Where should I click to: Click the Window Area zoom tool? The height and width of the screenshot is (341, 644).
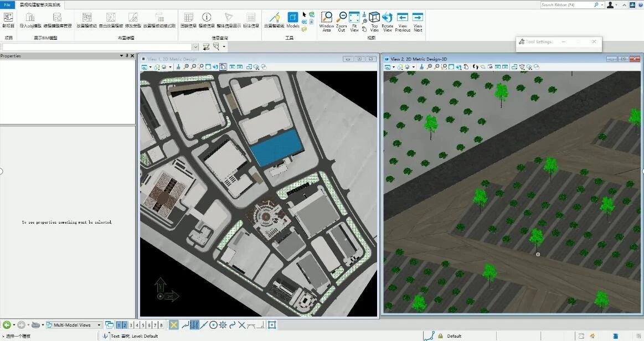tap(327, 18)
